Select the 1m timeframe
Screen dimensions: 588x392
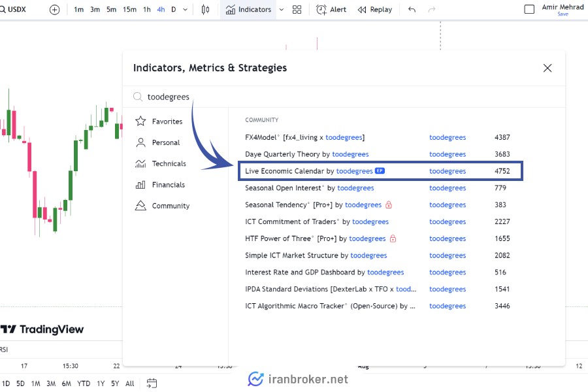point(79,10)
